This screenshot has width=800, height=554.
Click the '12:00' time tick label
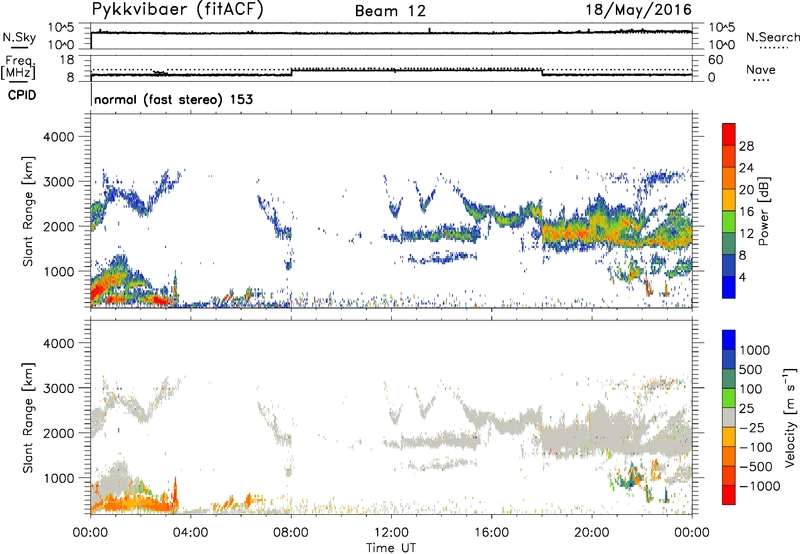click(391, 533)
